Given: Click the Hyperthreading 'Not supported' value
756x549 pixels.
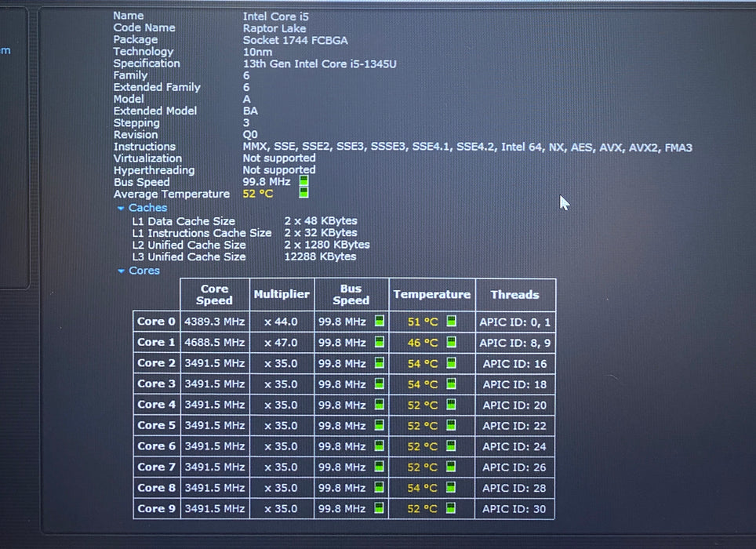Looking at the screenshot, I should 279,169.
